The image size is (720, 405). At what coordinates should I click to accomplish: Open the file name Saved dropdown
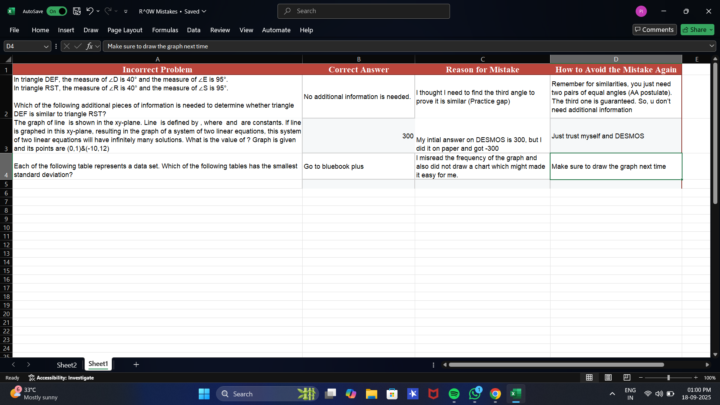[204, 11]
